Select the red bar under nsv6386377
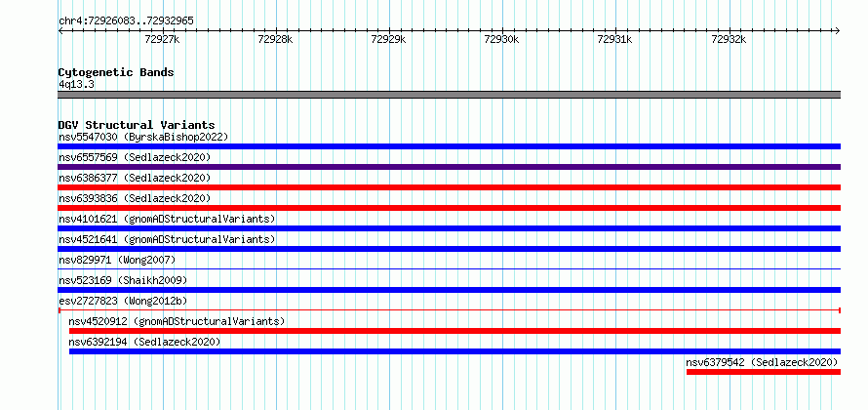Screen dimensions: 868x410 point(449,187)
